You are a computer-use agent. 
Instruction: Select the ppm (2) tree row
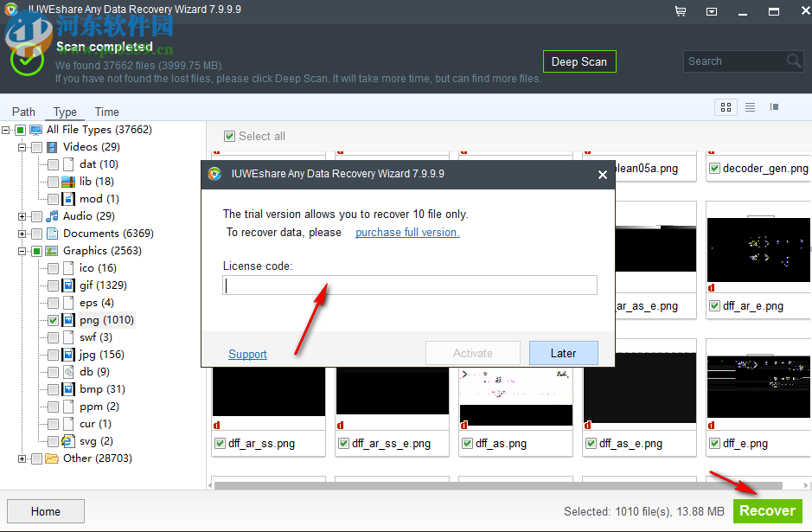(99, 407)
